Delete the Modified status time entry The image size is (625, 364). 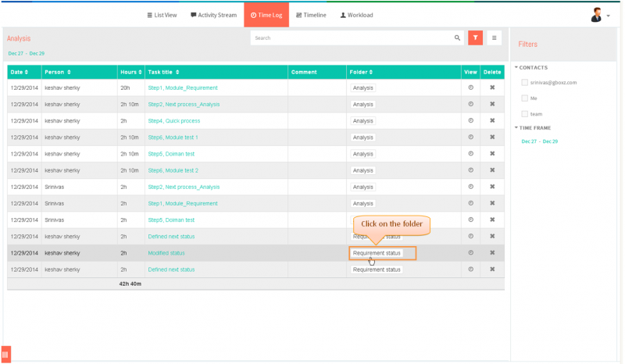492,253
